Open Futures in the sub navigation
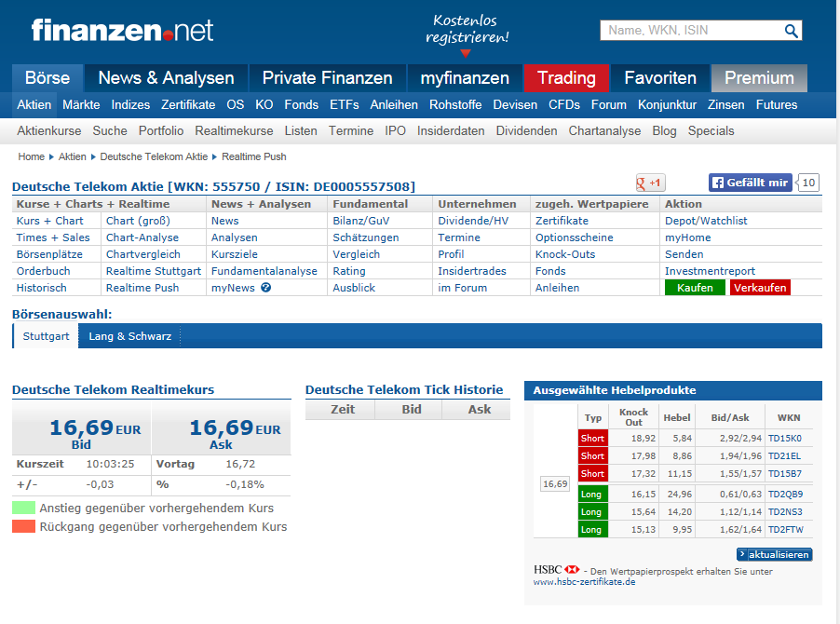 777,105
